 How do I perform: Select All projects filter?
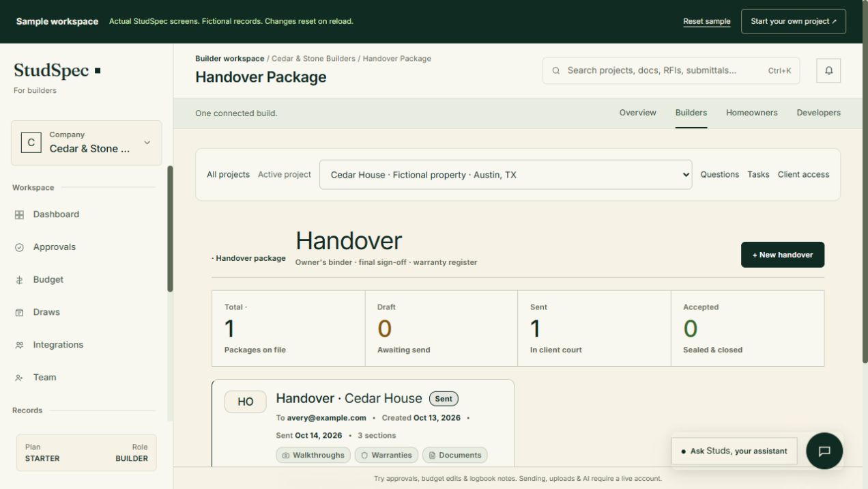[228, 175]
